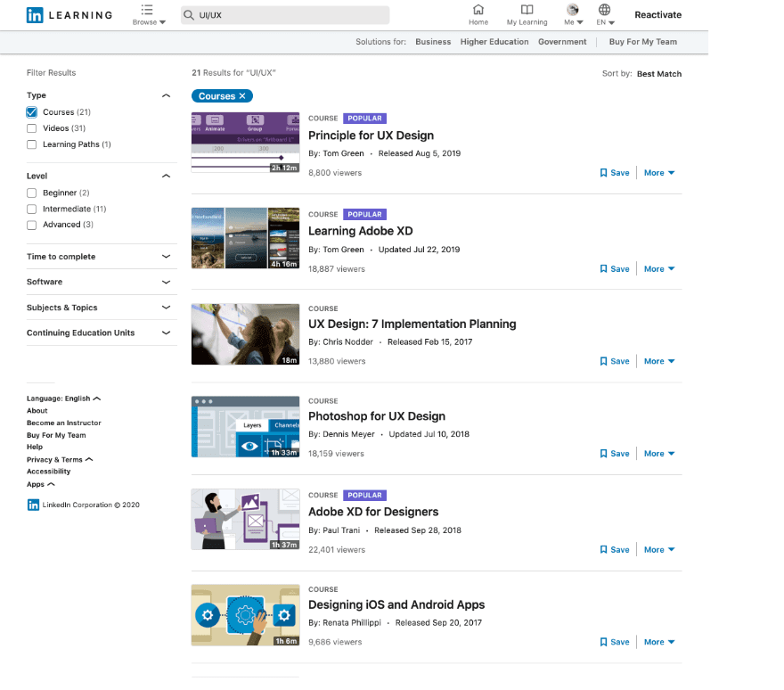This screenshot has width=784, height=690.
Task: Open the "Sort by: Best Match" dropdown
Action: [659, 73]
